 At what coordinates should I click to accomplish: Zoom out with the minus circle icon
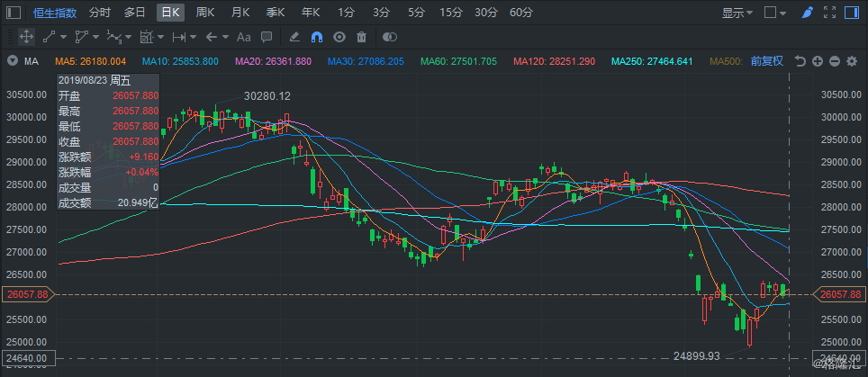click(834, 61)
